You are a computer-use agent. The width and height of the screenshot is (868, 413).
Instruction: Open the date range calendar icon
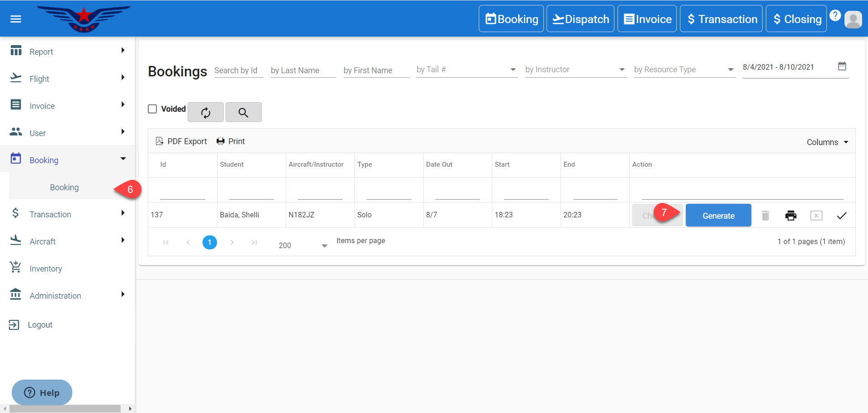(x=842, y=66)
